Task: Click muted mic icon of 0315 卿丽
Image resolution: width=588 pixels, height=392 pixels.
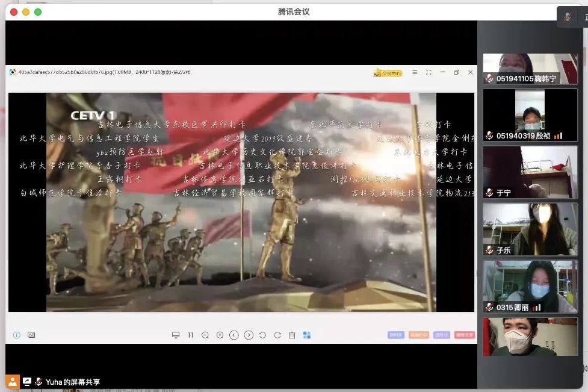Action: (x=489, y=307)
